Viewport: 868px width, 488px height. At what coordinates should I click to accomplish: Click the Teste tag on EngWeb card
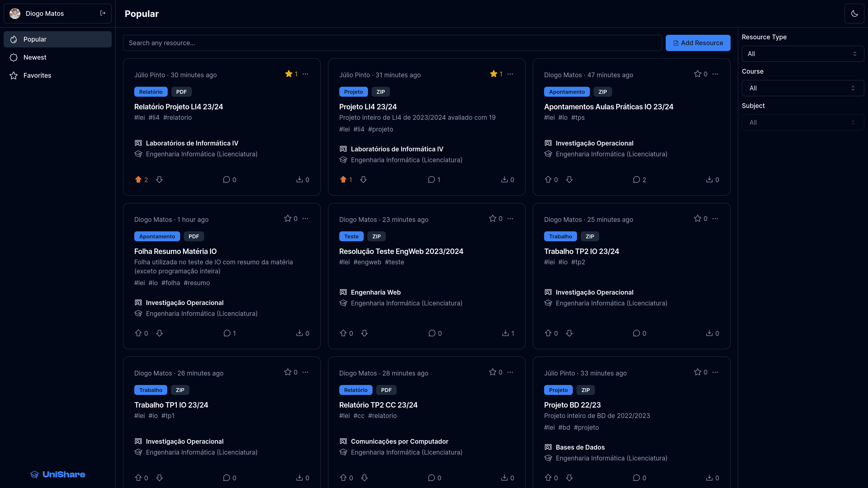[351, 236]
